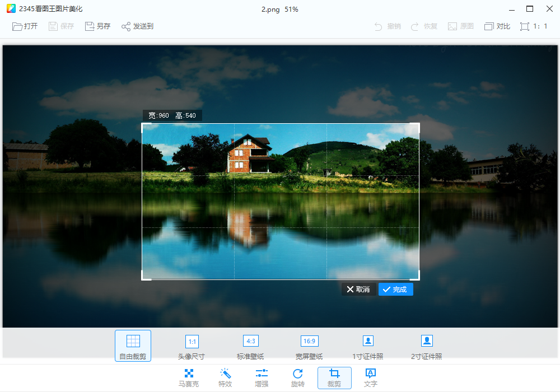Switch to 1:1 actual size view

coord(533,26)
